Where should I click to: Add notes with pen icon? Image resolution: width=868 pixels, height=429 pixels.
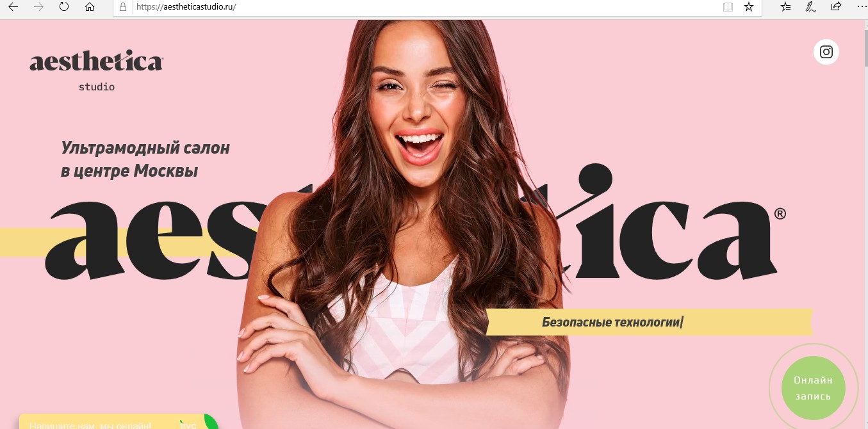(811, 7)
